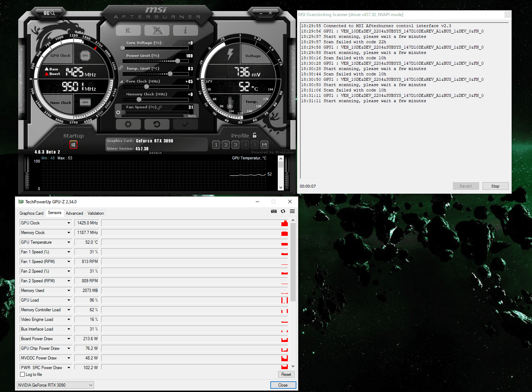Apply Afterburner settings checkmark button

coord(185,124)
